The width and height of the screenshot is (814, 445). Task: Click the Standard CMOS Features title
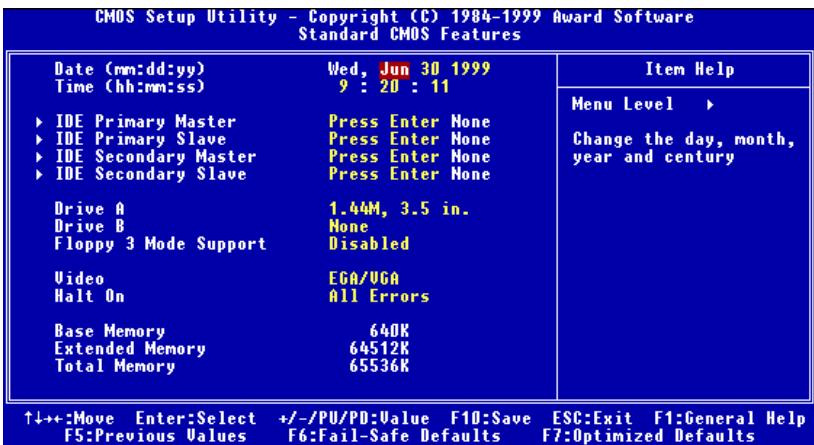click(410, 35)
